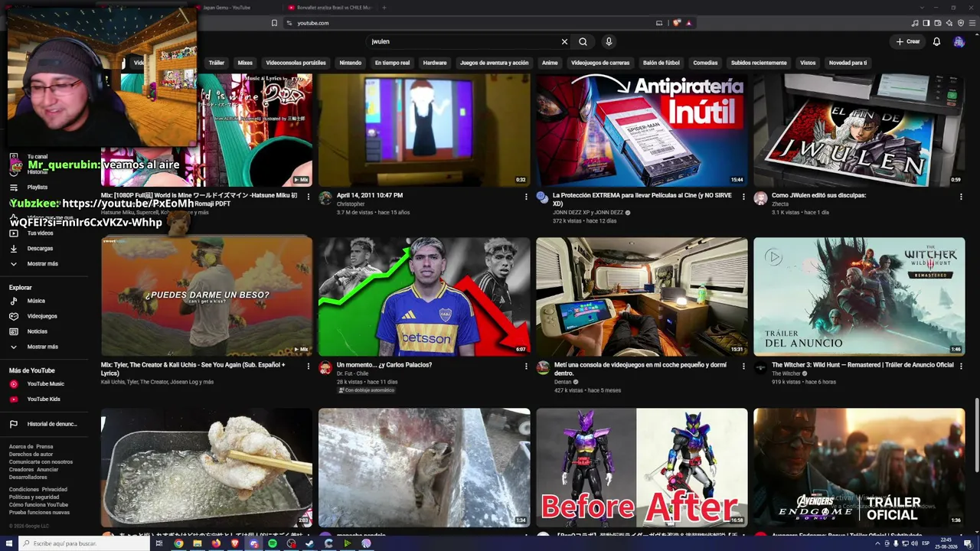
Task: Select the Vistos filter chip
Action: click(x=808, y=63)
